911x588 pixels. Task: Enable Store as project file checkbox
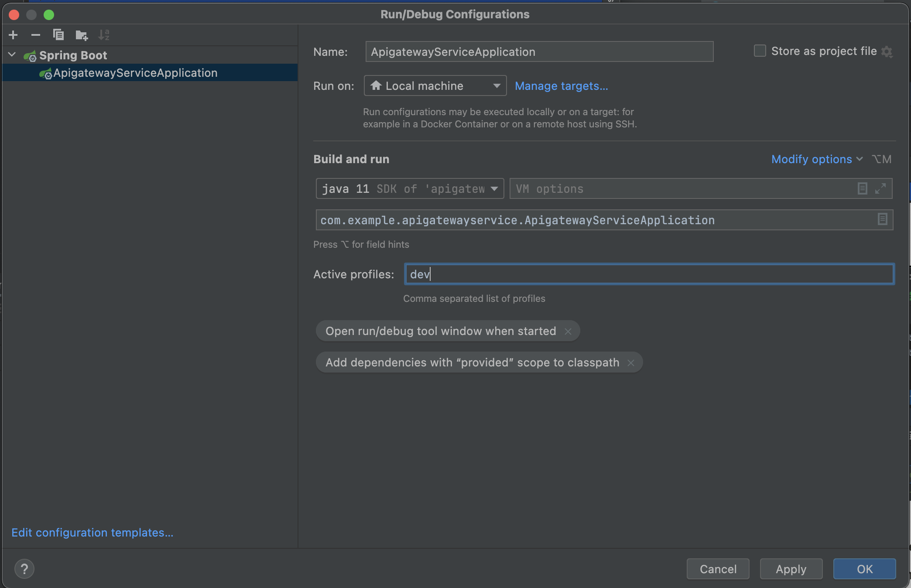pyautogui.click(x=760, y=51)
